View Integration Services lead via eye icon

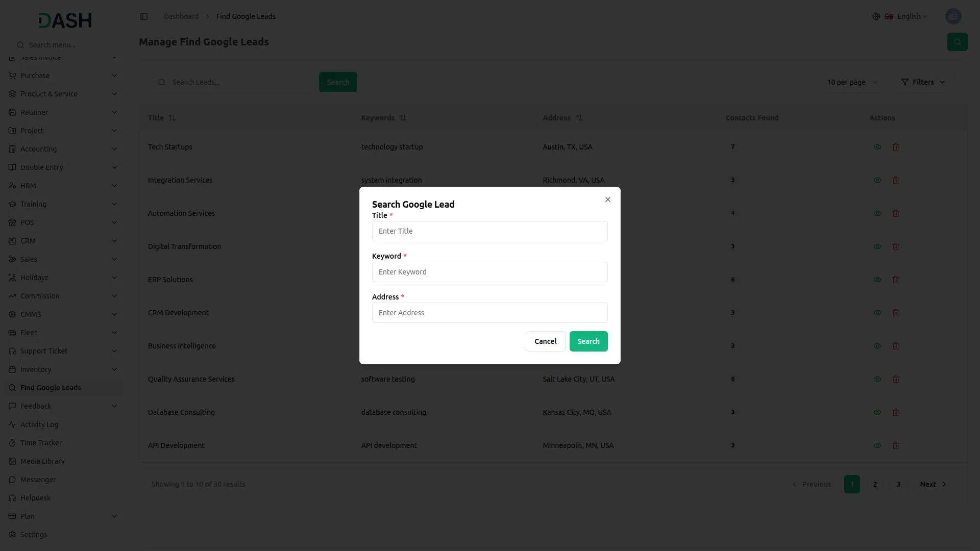(x=877, y=180)
